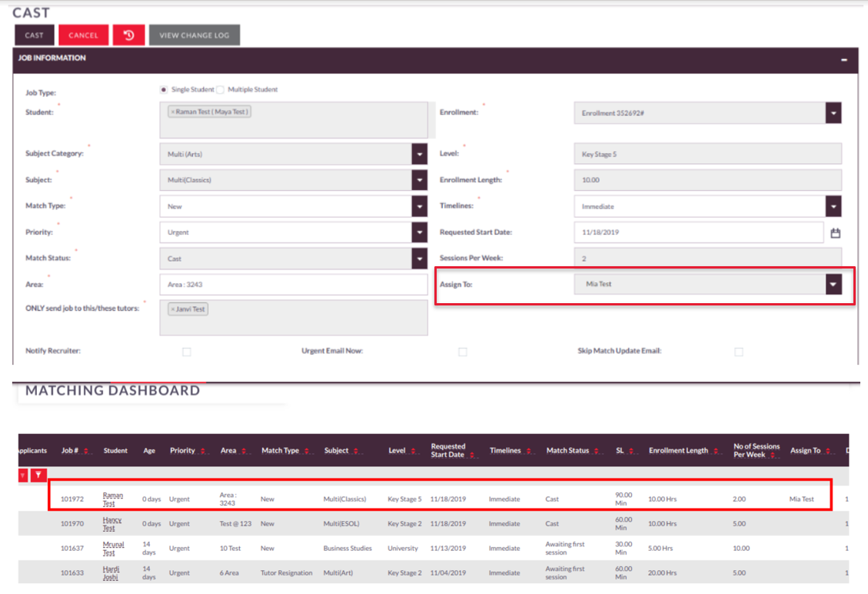868x594 pixels.
Task: Click the View Change Log button
Action: [195, 35]
